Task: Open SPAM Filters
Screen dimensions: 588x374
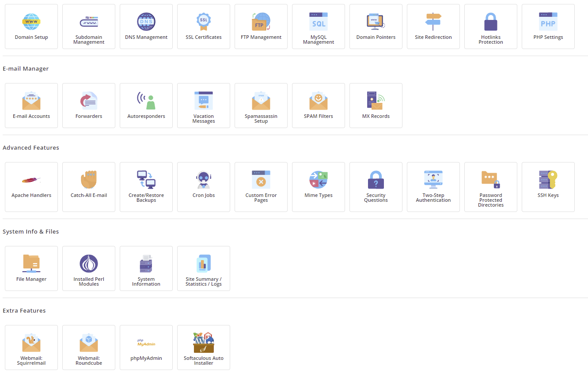Action: [318, 106]
